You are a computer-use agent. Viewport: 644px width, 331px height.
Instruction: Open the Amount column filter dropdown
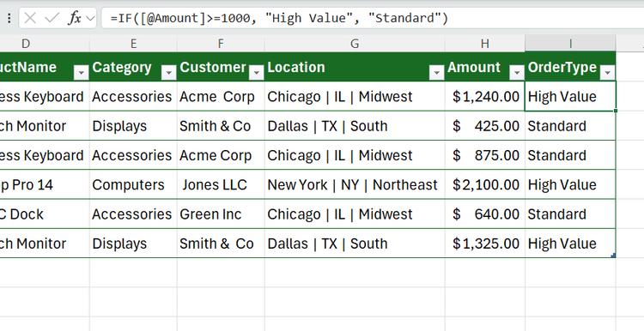click(516, 73)
